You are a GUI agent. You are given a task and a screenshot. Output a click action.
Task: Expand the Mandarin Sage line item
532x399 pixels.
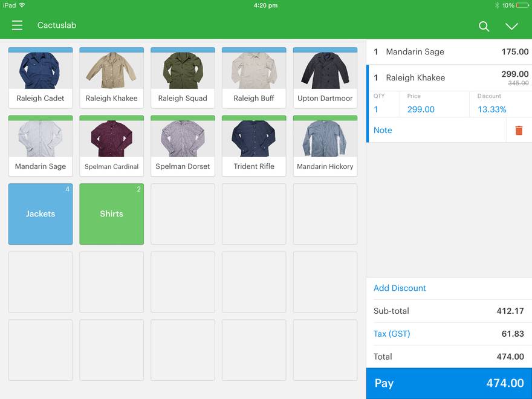[449, 52]
